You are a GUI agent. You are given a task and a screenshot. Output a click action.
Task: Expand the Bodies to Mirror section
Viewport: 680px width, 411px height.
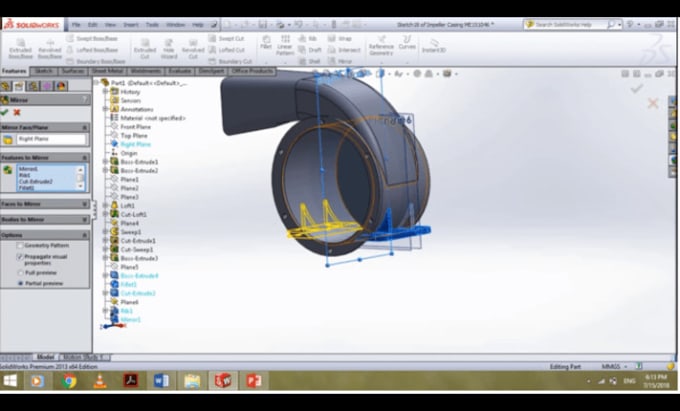click(x=85, y=219)
